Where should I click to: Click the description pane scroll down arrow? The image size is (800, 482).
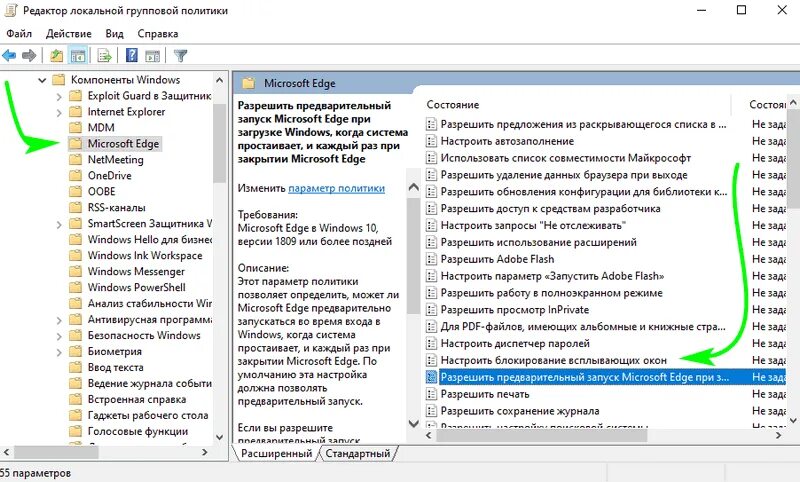[x=414, y=423]
